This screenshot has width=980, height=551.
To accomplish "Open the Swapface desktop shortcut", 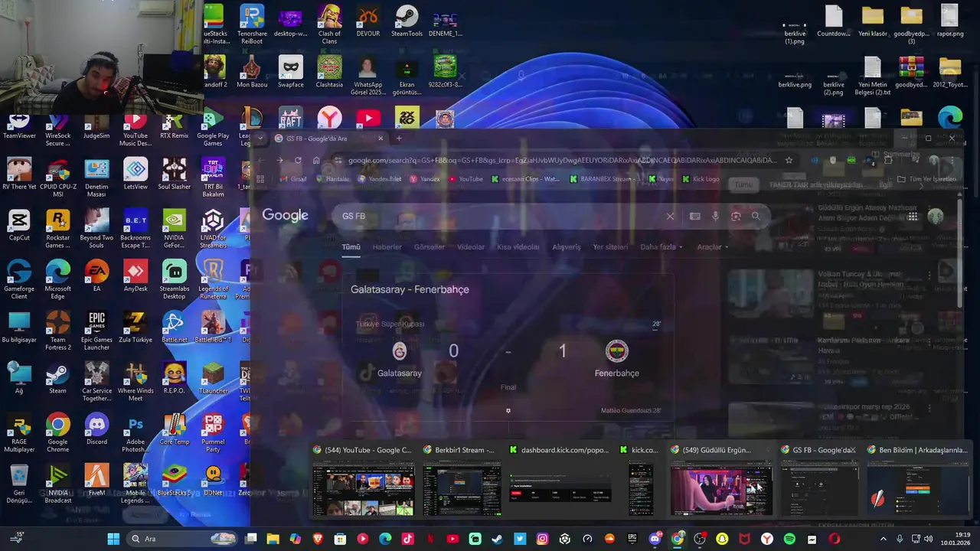I will [x=290, y=72].
